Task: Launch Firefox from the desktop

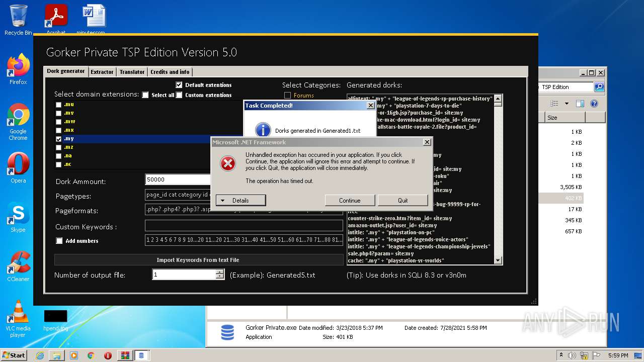Action: [18, 69]
